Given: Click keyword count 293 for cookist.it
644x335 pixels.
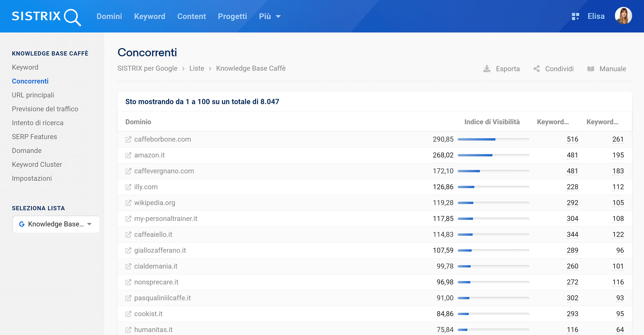Looking at the screenshot, I should point(572,314).
